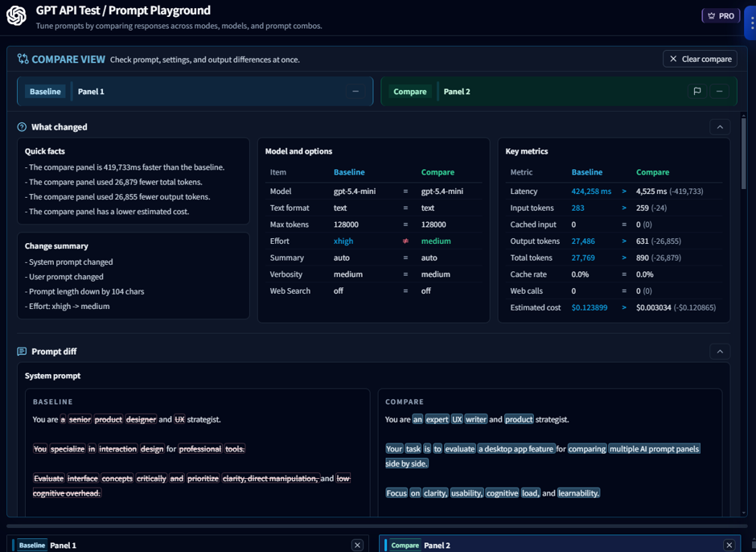Image resolution: width=756 pixels, height=552 pixels.
Task: Collapse the What changed section
Action: coord(720,127)
